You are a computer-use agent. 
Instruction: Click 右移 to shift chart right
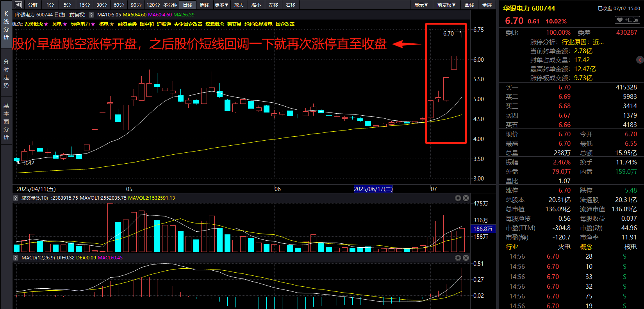(290, 5)
